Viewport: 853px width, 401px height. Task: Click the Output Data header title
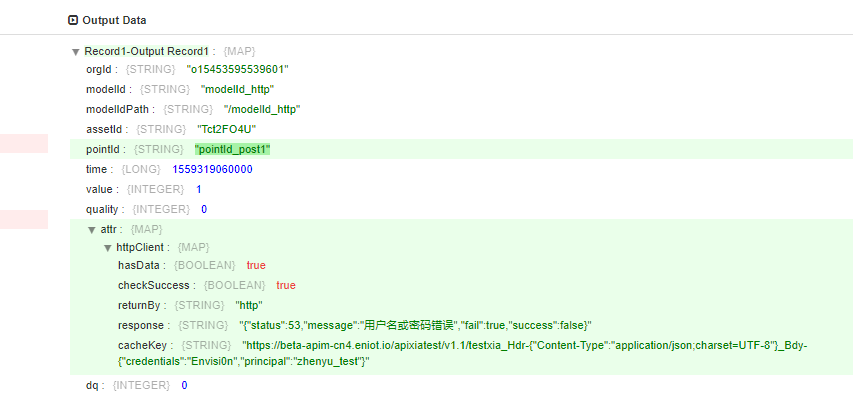point(117,20)
